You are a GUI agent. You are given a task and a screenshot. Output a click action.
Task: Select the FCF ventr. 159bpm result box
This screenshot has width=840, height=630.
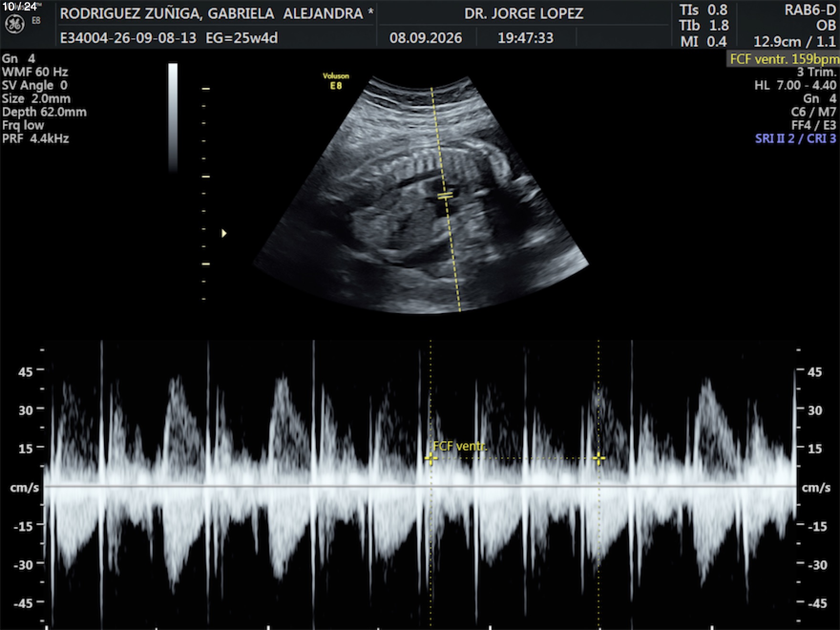coord(783,59)
